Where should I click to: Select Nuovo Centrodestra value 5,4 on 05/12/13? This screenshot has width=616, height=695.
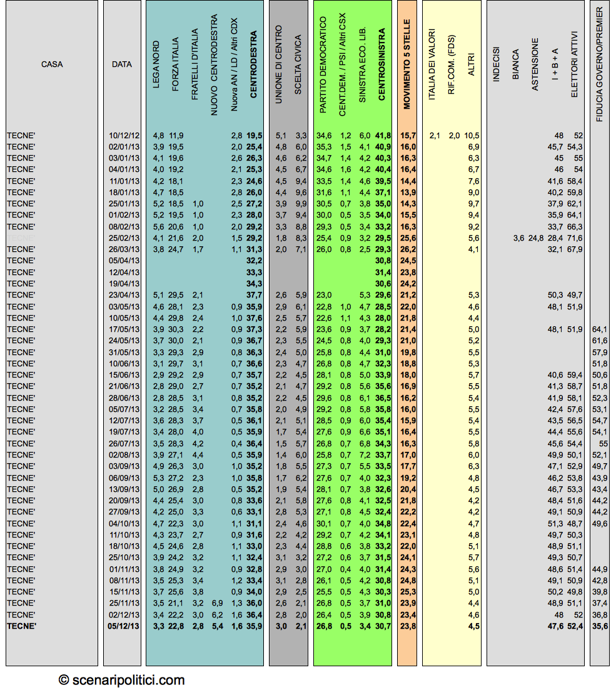pyautogui.click(x=217, y=626)
